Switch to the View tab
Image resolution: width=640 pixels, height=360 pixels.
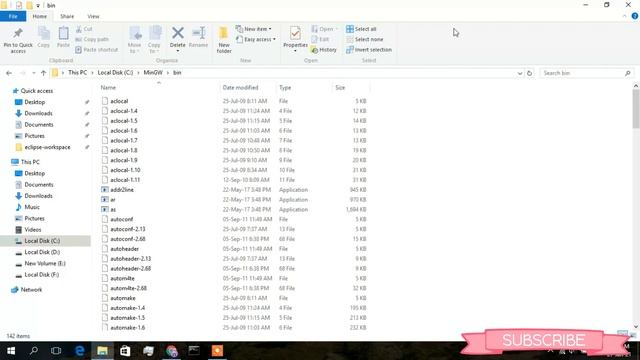[x=93, y=16]
